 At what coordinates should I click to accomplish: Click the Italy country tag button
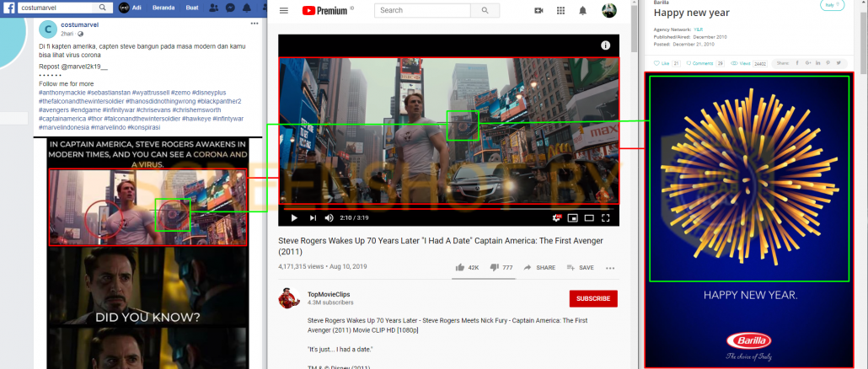click(832, 4)
